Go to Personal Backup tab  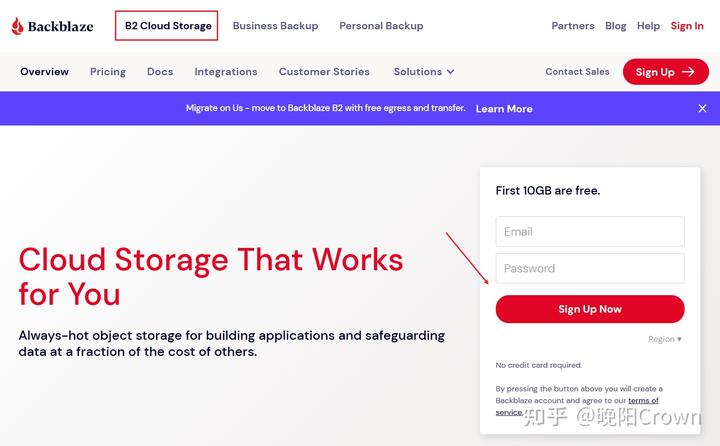(x=381, y=26)
